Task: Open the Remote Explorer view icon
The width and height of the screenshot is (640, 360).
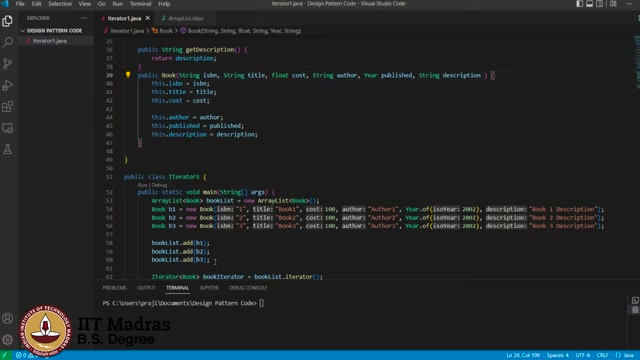Action: click(7, 128)
